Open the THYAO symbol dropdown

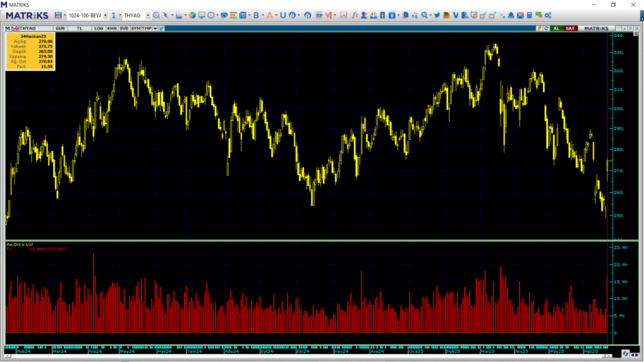pos(148,15)
